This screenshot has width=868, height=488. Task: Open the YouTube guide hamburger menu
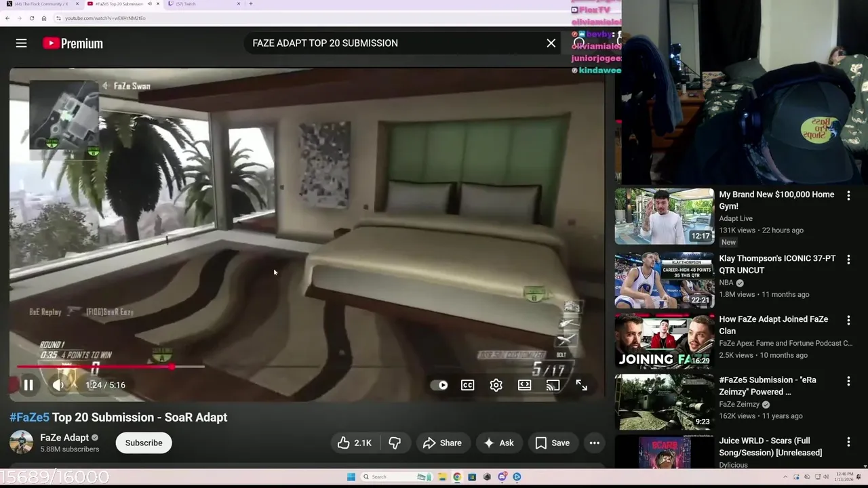click(21, 43)
